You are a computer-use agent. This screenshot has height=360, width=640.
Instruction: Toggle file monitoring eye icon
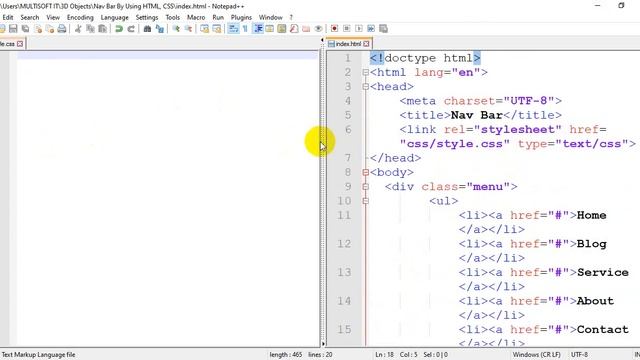tap(318, 29)
